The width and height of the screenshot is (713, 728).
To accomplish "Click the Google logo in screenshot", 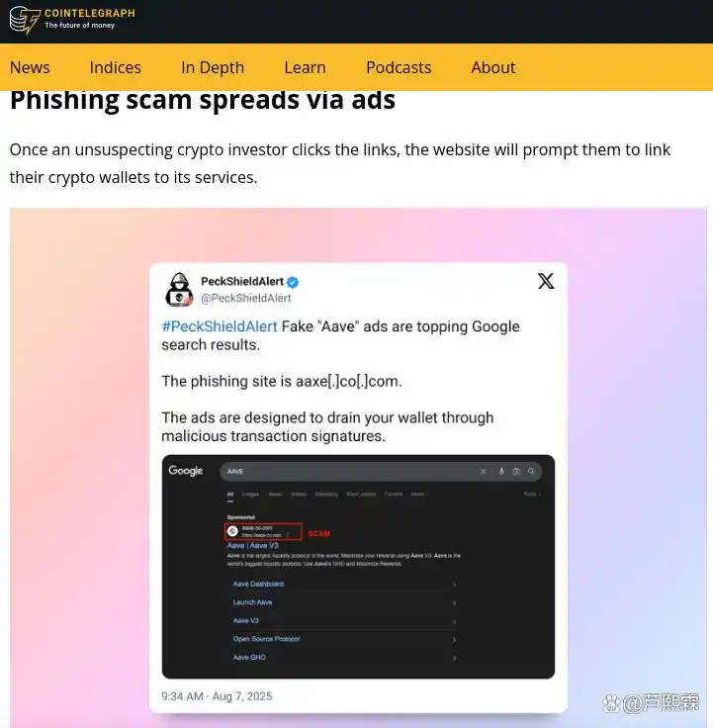I will [185, 471].
